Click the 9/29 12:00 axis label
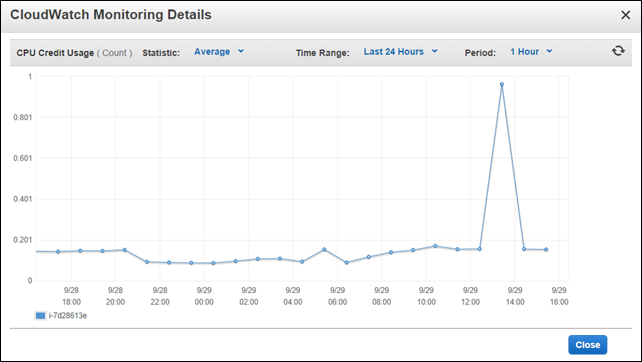 (x=470, y=296)
